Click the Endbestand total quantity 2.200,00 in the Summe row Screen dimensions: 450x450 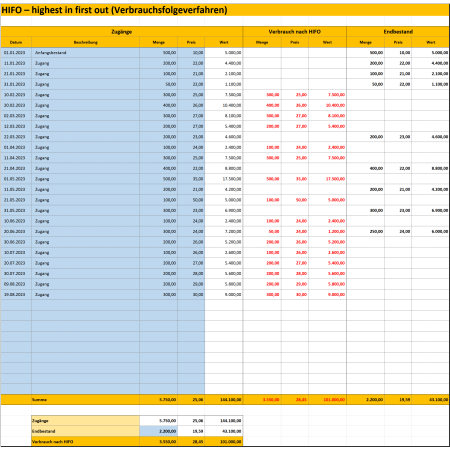point(366,400)
